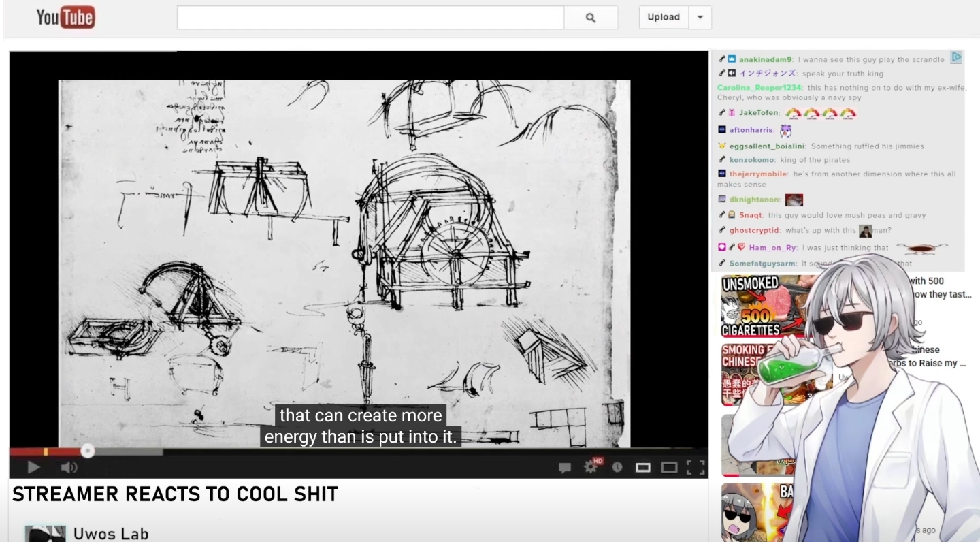Click username aftonharris in chat

pos(751,130)
